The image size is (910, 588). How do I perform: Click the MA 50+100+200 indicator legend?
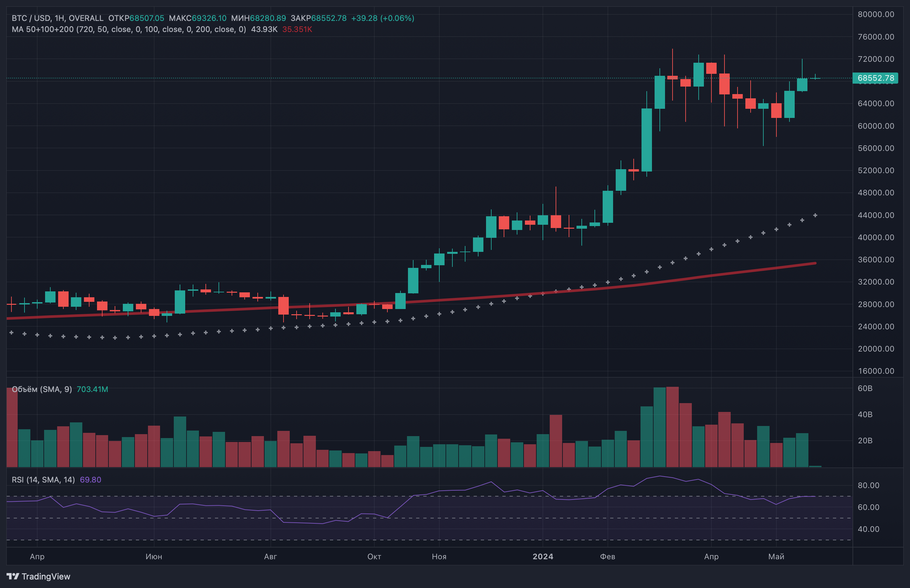[129, 29]
